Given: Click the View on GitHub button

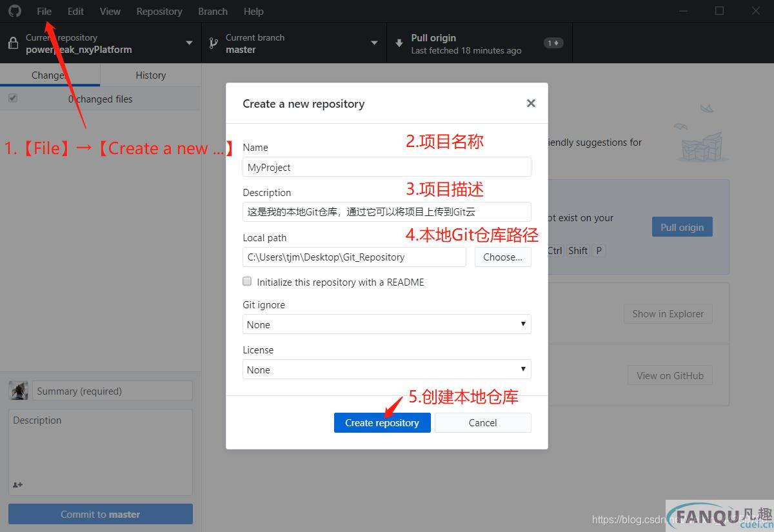Looking at the screenshot, I should point(670,375).
